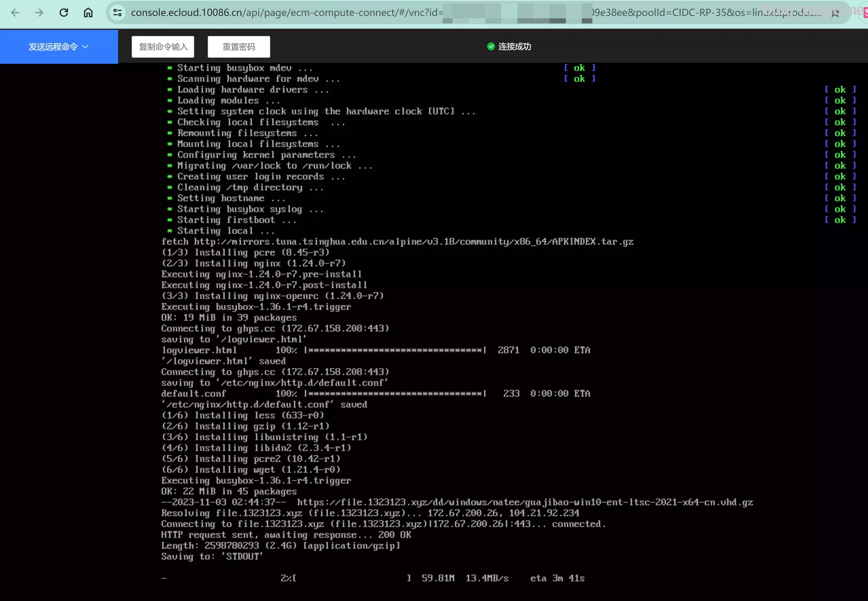
Task: Click the 复制命令输入 button
Action: 163,47
